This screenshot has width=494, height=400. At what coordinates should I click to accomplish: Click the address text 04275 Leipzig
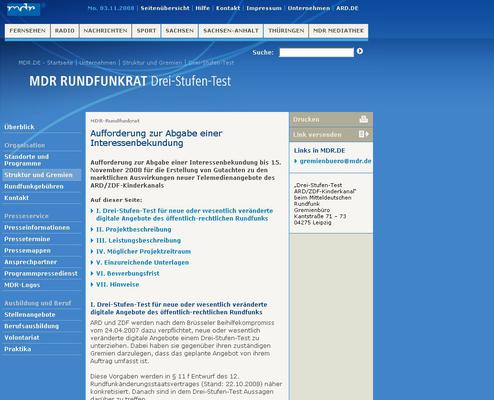point(312,223)
